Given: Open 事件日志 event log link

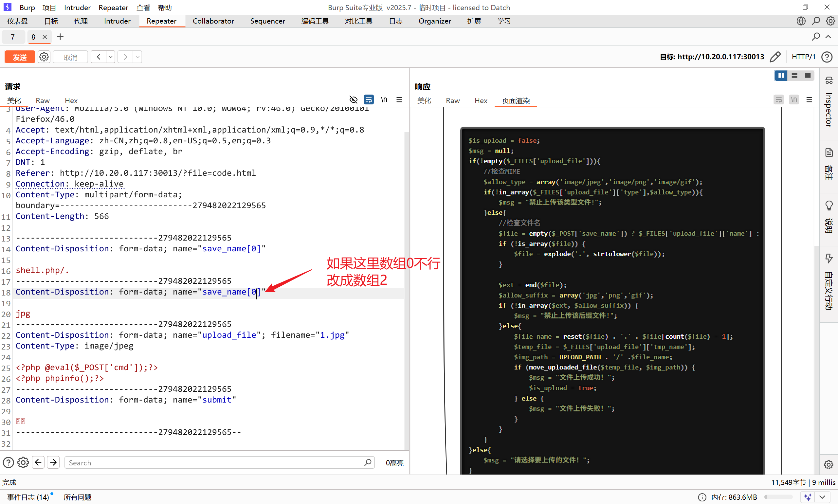Looking at the screenshot, I should coord(28,497).
